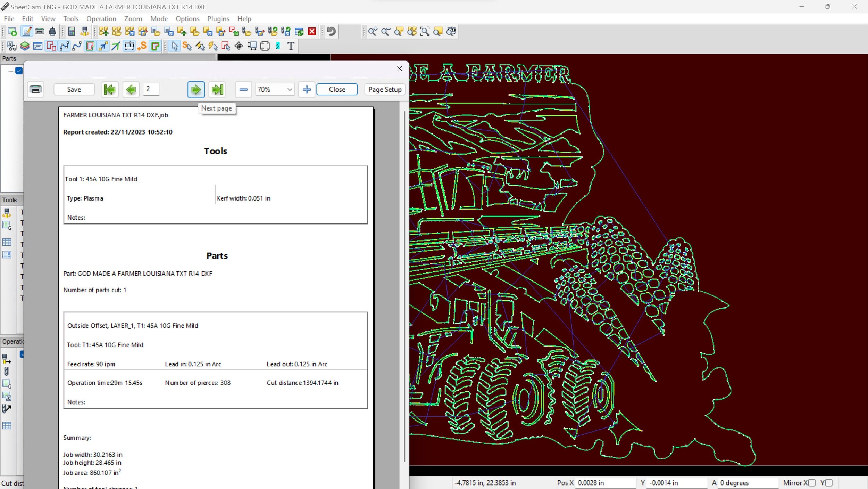Image resolution: width=868 pixels, height=489 pixels.
Task: Go to first page in report preview
Action: 110,89
